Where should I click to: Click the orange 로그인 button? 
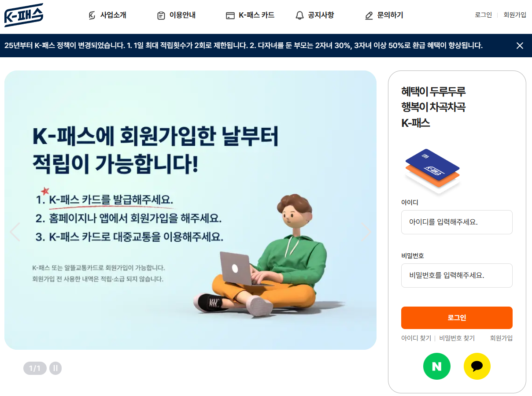tap(457, 318)
